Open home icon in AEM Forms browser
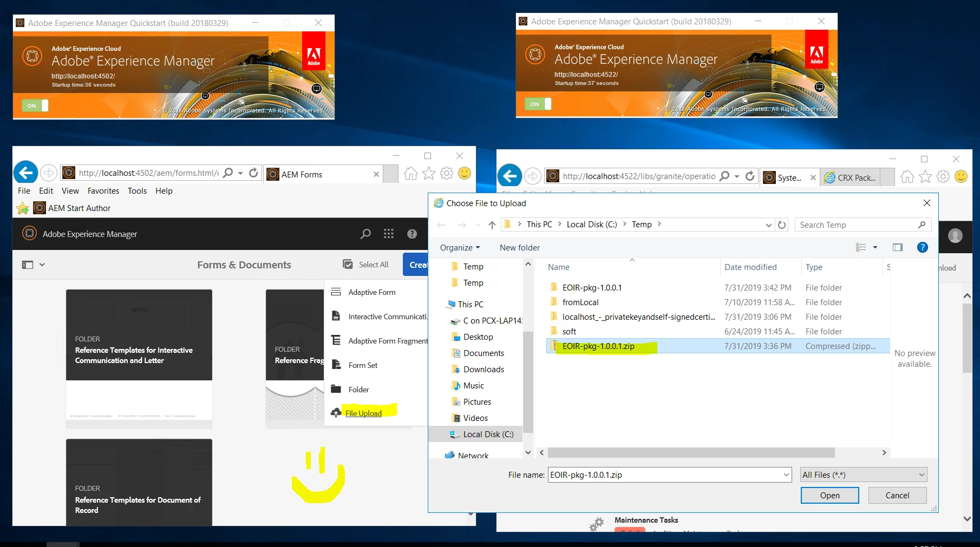The width and height of the screenshot is (980, 547). pos(411,173)
